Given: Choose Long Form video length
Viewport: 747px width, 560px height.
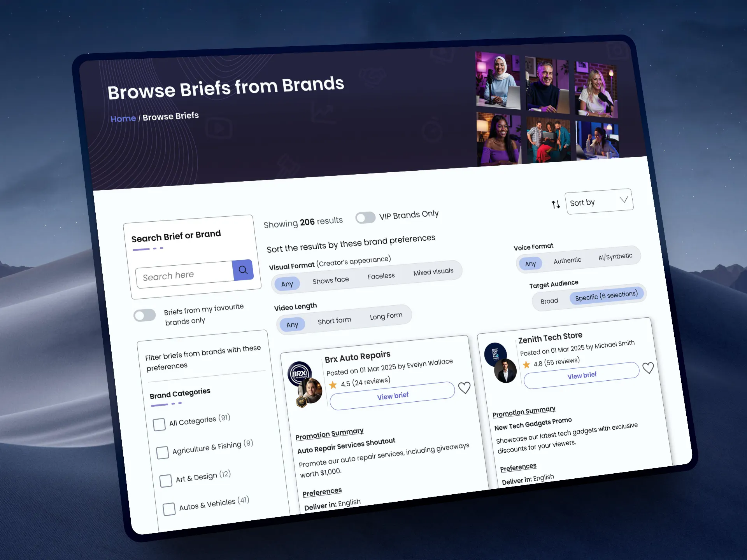Looking at the screenshot, I should point(386,316).
